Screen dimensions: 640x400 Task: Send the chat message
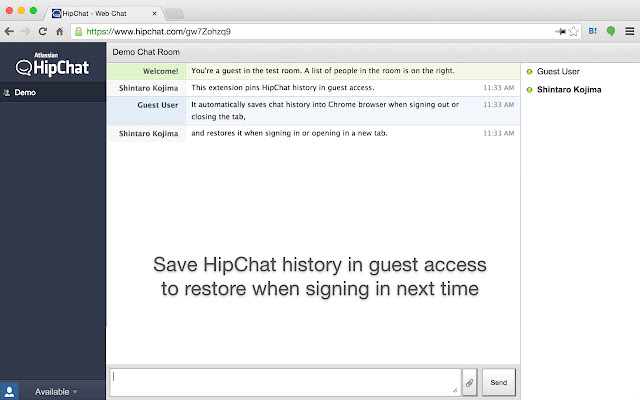point(499,382)
